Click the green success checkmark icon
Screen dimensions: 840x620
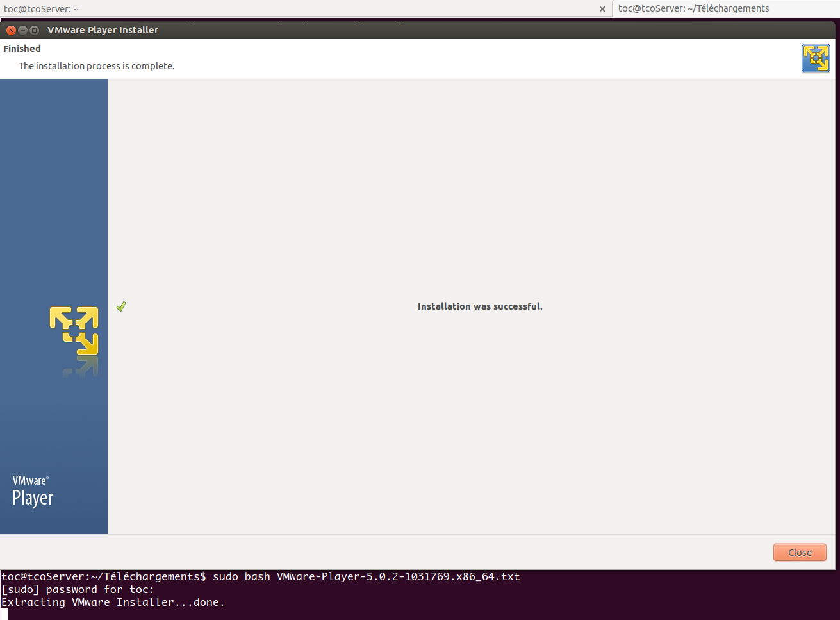coord(121,306)
